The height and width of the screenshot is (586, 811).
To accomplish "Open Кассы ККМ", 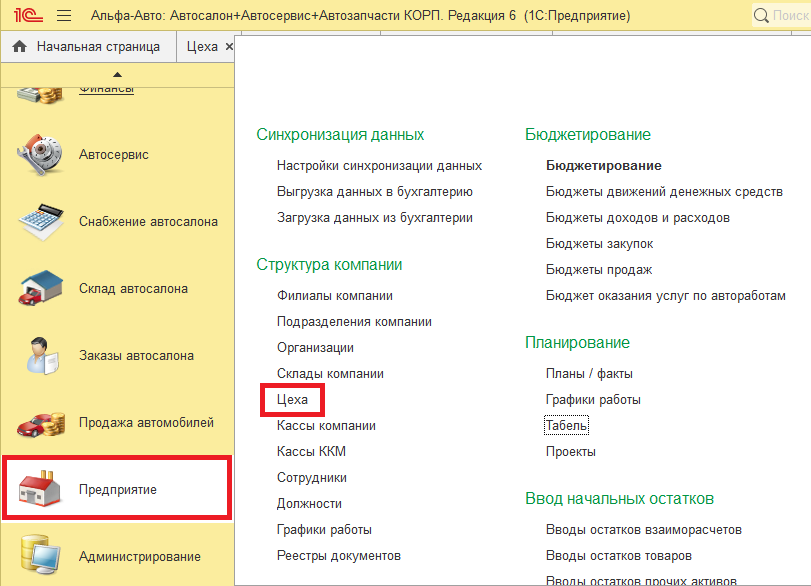I will click(x=311, y=451).
